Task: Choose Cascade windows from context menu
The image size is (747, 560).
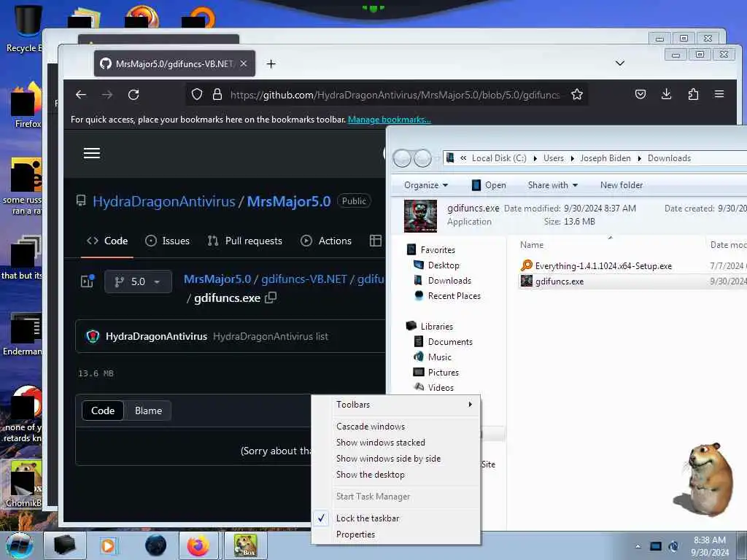Action: coord(396,426)
